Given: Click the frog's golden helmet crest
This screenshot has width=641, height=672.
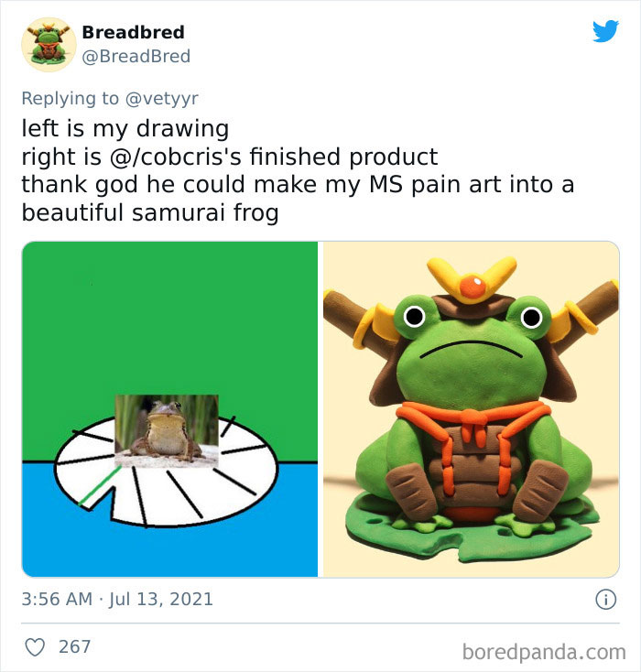Looking at the screenshot, I should (x=473, y=280).
